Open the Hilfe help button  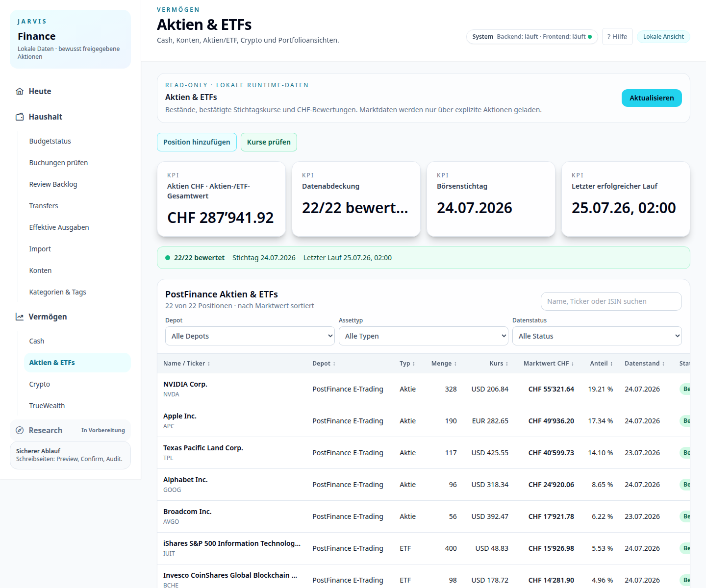617,37
